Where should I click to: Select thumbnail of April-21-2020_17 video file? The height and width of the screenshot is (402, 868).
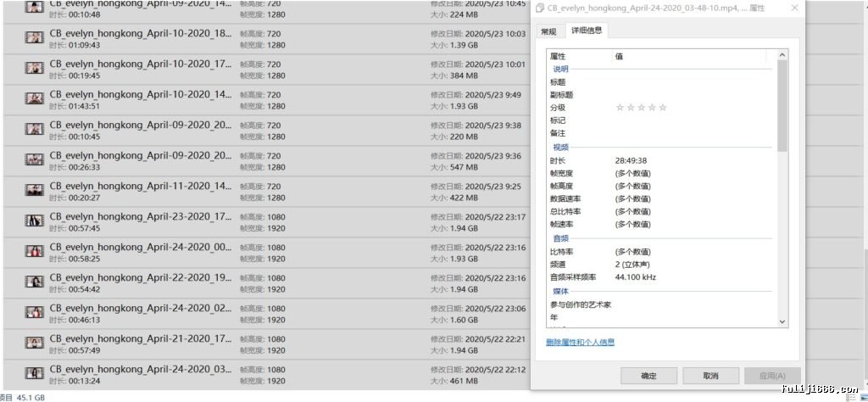[34, 343]
